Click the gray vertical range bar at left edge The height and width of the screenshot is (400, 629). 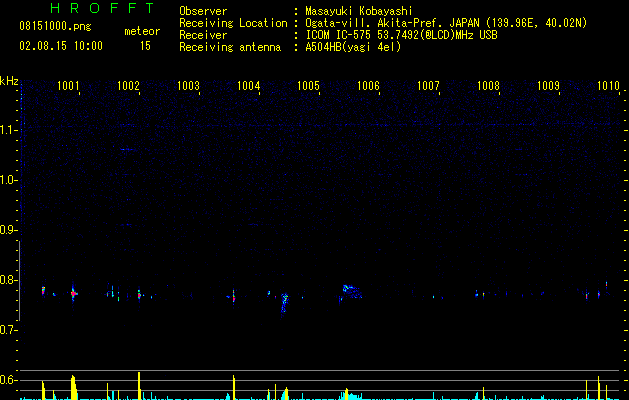pyautogui.click(x=19, y=281)
